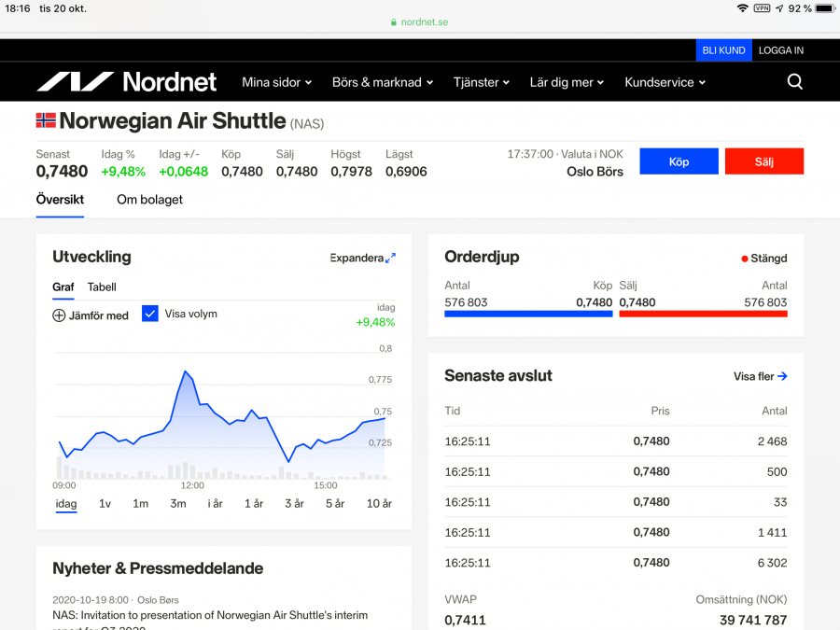Click the Expandera arrows icon
Viewport: 840px width, 630px height.
coord(391,258)
